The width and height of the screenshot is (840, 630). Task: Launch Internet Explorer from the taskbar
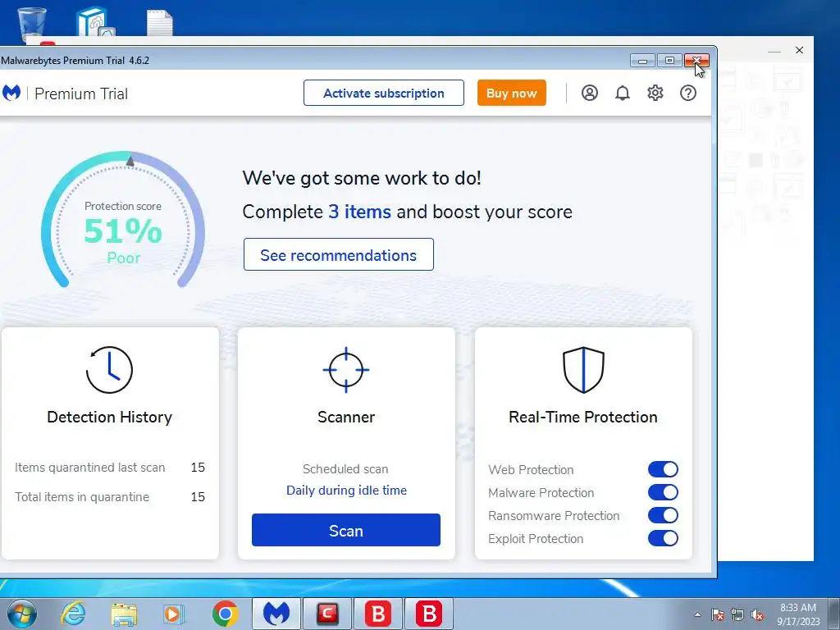click(x=73, y=614)
